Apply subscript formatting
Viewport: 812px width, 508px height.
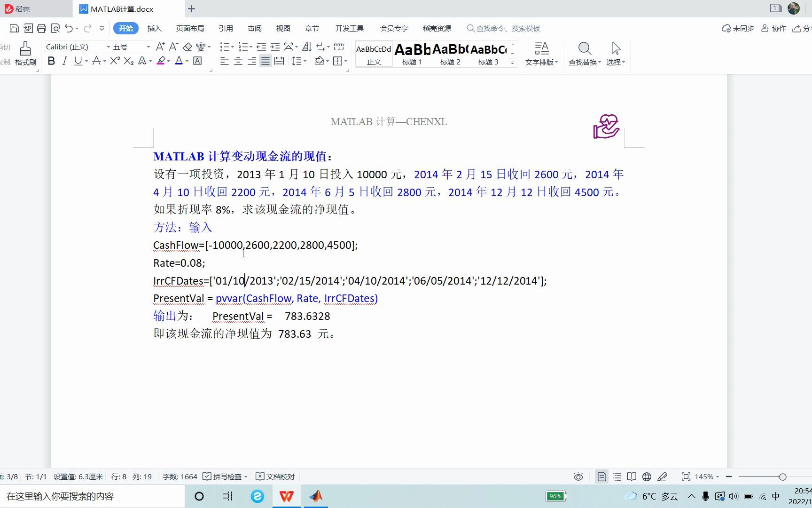[129, 61]
